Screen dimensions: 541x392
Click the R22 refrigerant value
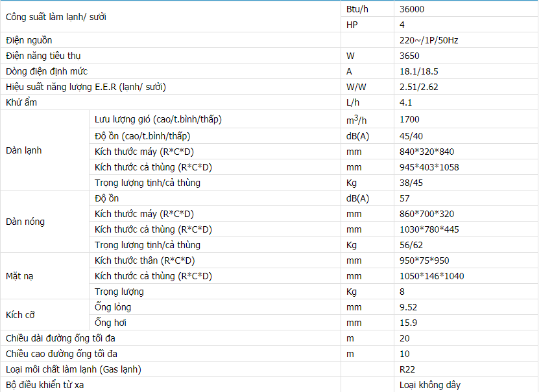[407, 369]
